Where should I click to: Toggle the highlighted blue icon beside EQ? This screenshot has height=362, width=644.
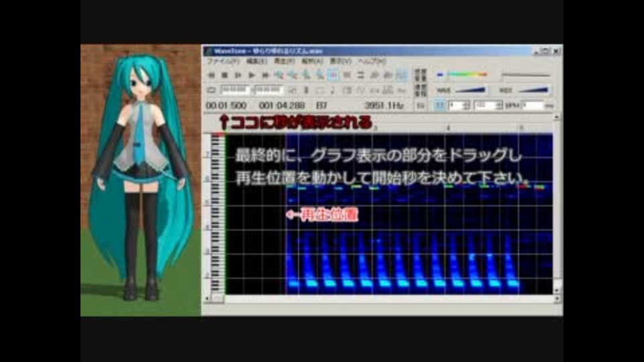(x=439, y=105)
